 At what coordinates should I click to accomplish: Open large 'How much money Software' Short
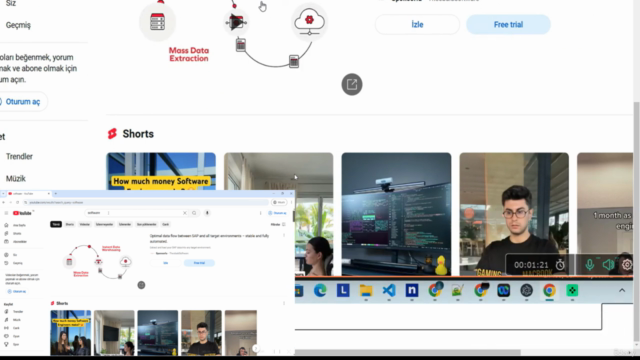point(161,171)
